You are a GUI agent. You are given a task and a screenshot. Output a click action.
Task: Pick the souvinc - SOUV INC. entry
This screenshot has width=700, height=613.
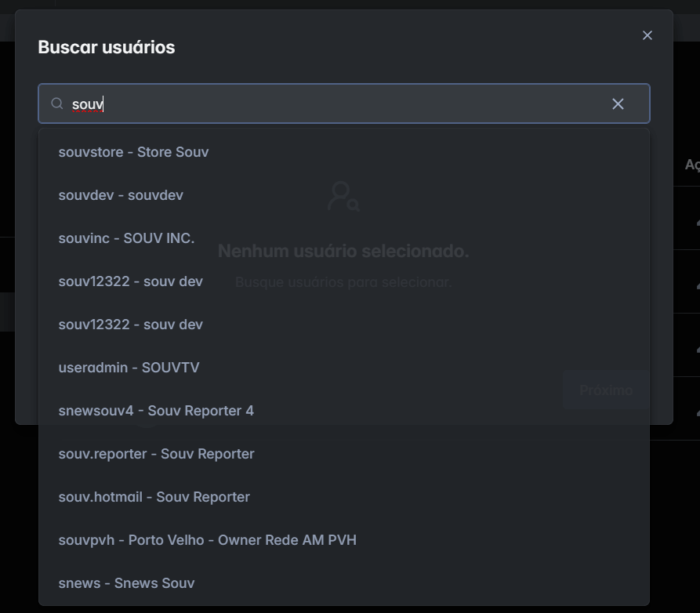coord(126,238)
